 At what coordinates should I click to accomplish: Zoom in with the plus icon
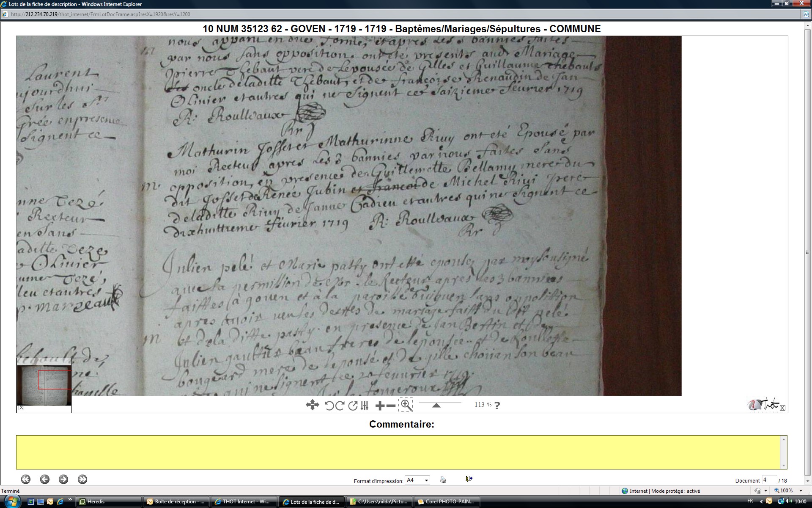(x=380, y=406)
